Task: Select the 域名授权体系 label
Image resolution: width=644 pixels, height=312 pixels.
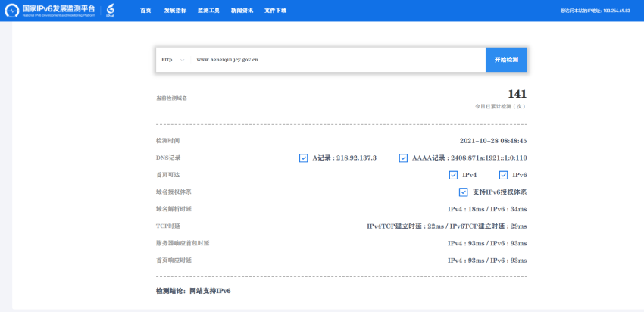Action: click(174, 192)
